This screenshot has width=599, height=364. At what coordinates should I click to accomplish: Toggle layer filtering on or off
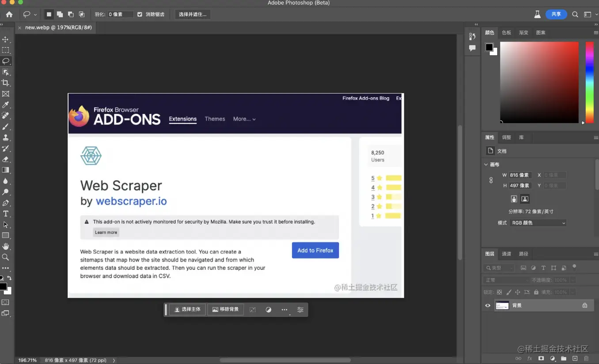(x=574, y=266)
